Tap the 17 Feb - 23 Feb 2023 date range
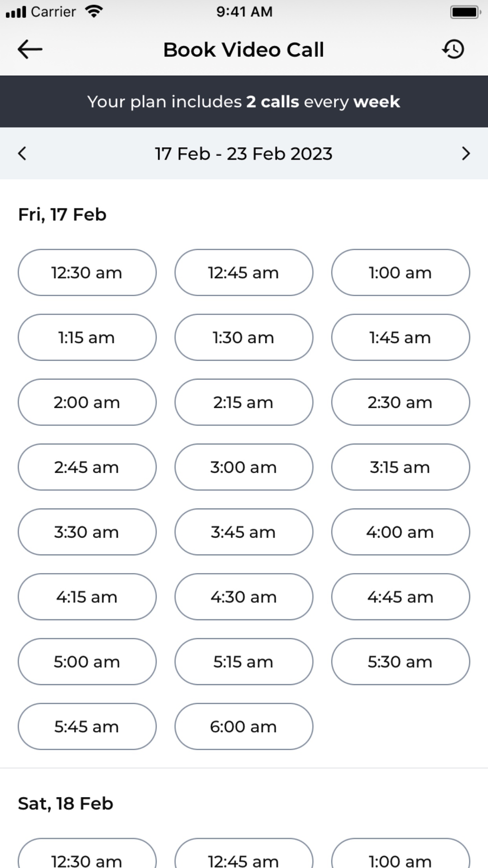The image size is (488, 868). (x=244, y=154)
